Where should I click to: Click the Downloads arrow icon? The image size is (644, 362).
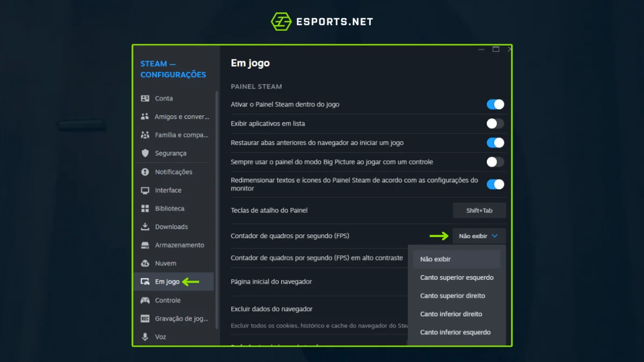coord(145,227)
